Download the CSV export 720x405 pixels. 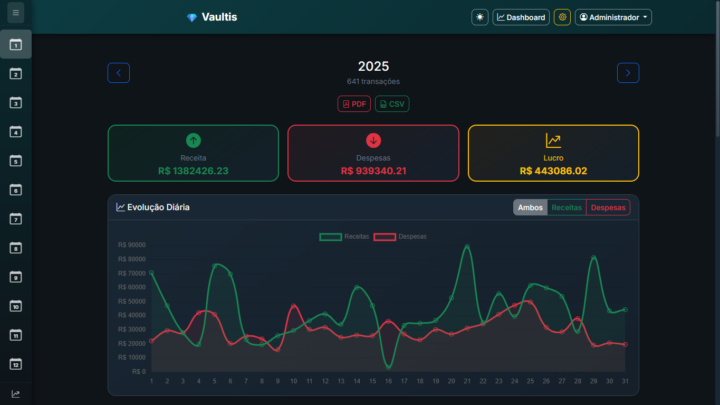click(x=392, y=103)
